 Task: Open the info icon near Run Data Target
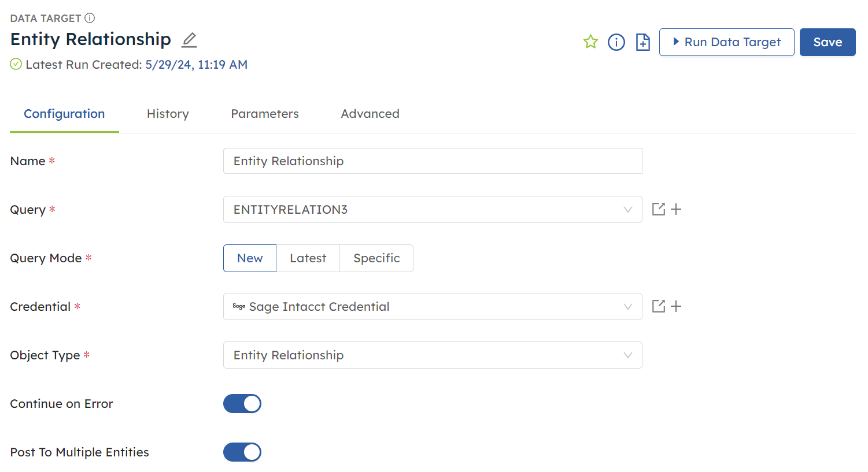[616, 42]
